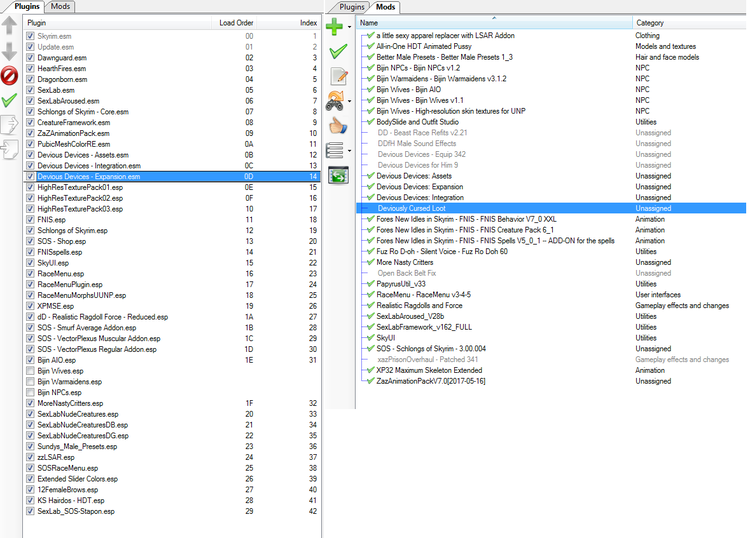Click green check beside PapyrusUtil_v33 mod

click(370, 284)
